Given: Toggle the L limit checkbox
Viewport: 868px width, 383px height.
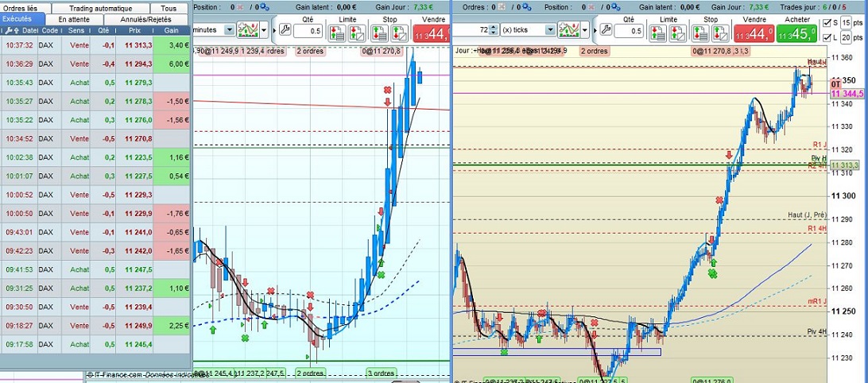Looking at the screenshot, I should point(827,37).
